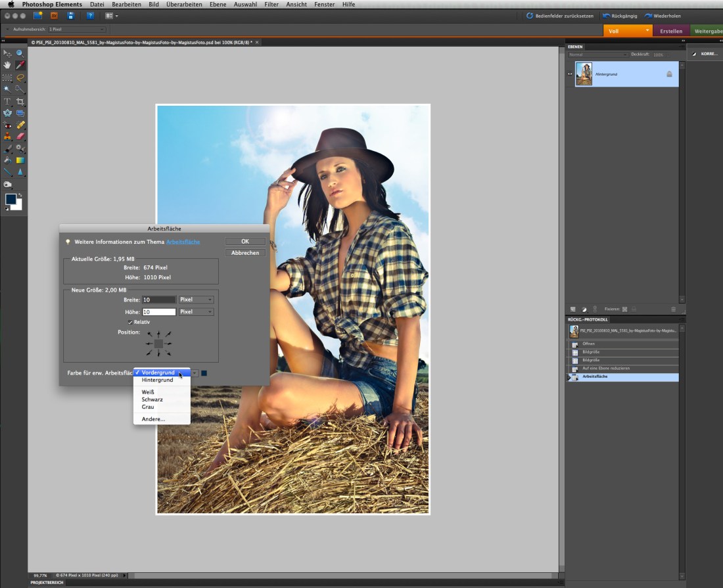This screenshot has width=723, height=588.
Task: Select the Hand tool
Action: pos(7,65)
